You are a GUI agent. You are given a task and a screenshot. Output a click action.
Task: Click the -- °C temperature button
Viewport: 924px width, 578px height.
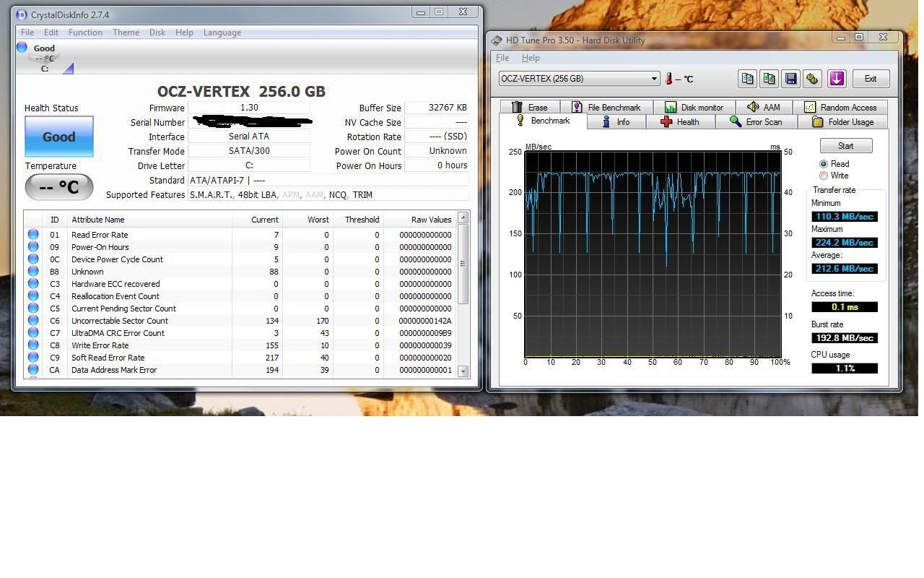click(x=58, y=187)
